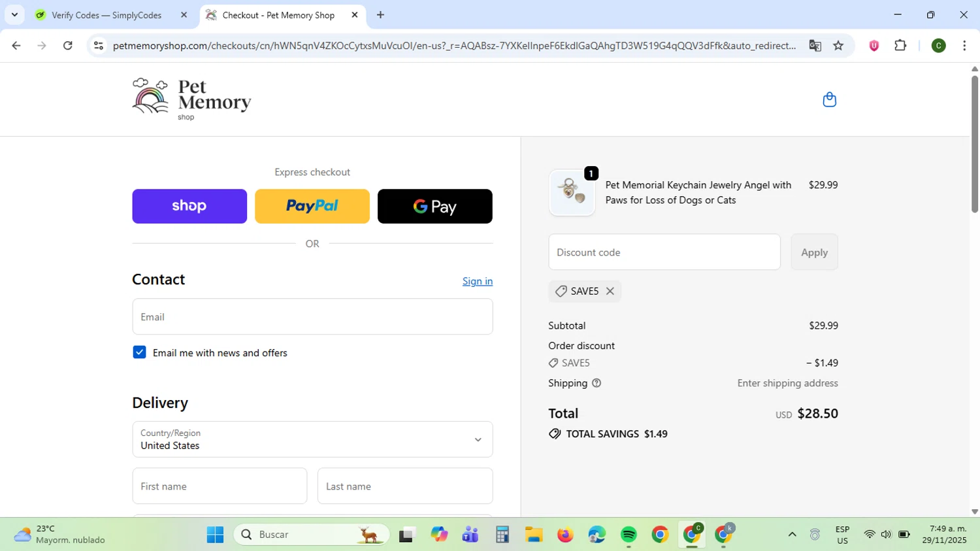
Task: Open the weather widget on taskbar
Action: 60,535
